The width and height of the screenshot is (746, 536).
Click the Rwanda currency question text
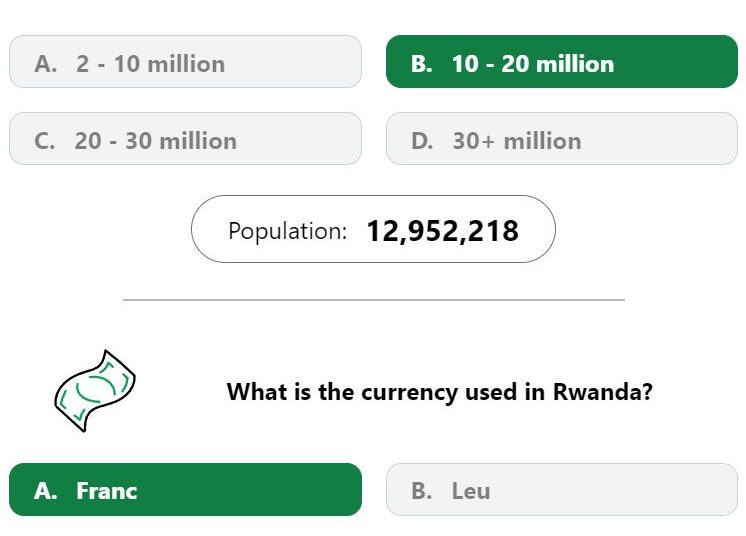[x=440, y=392]
